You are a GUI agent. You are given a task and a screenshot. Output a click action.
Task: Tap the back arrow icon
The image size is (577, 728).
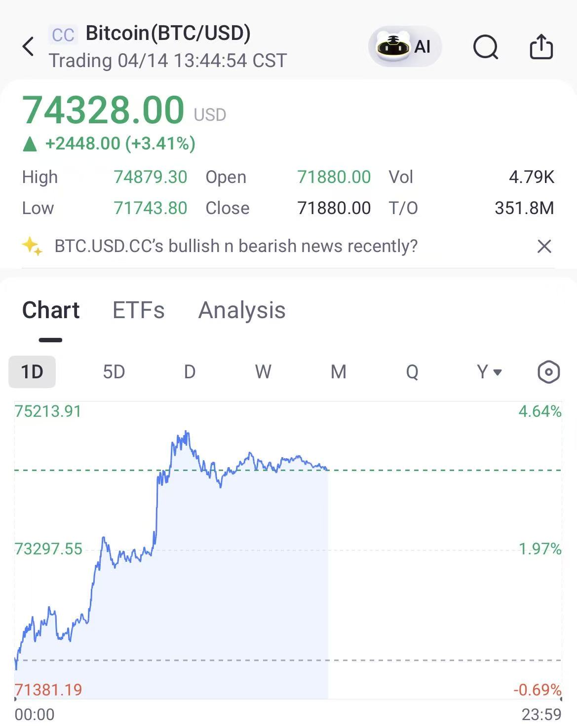click(x=29, y=47)
